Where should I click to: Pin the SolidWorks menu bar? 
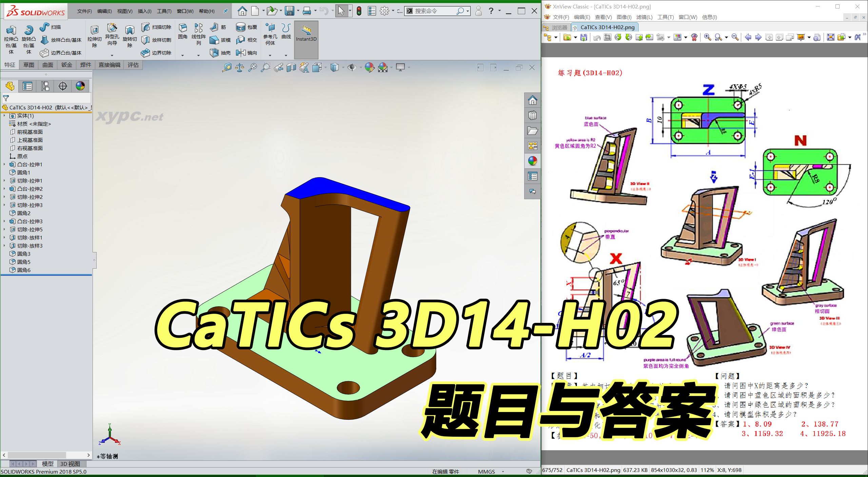pyautogui.click(x=225, y=11)
